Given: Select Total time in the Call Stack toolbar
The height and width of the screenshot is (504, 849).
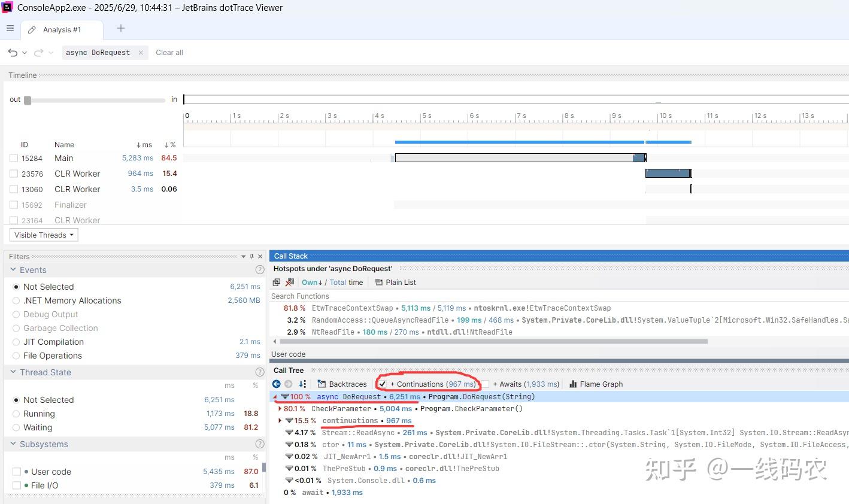Looking at the screenshot, I should [338, 282].
